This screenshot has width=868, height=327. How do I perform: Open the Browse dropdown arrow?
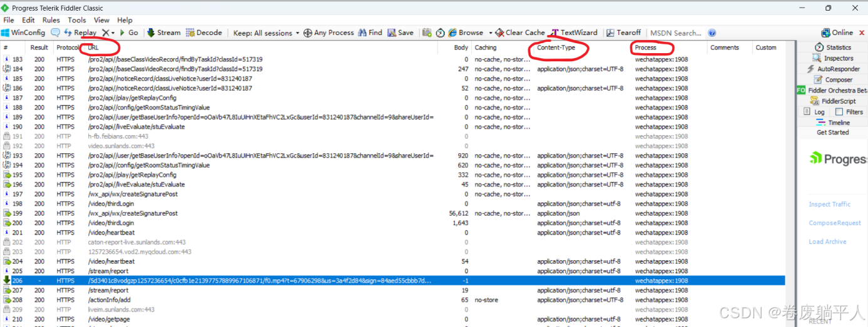click(490, 33)
